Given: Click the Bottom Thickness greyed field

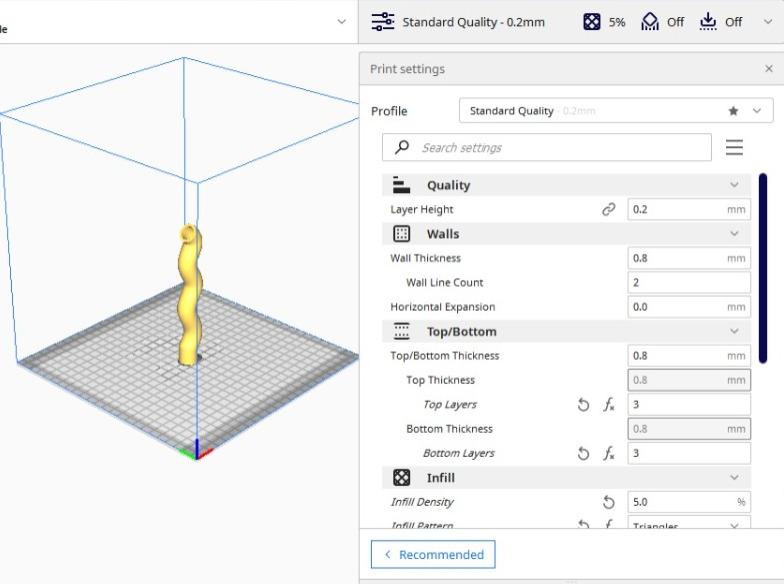Looking at the screenshot, I should (x=689, y=429).
